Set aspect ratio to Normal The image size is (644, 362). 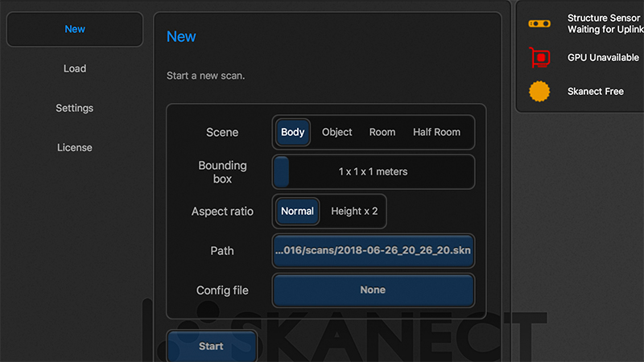[297, 212]
